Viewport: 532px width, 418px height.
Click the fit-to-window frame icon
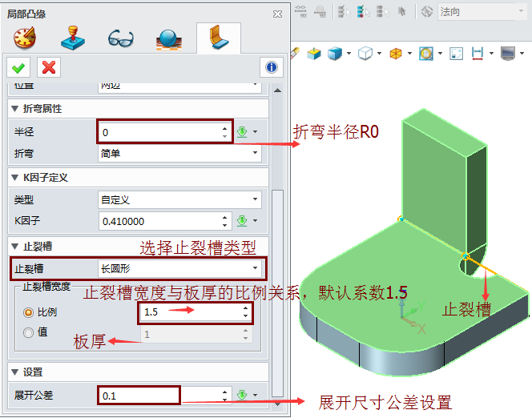coord(457,54)
